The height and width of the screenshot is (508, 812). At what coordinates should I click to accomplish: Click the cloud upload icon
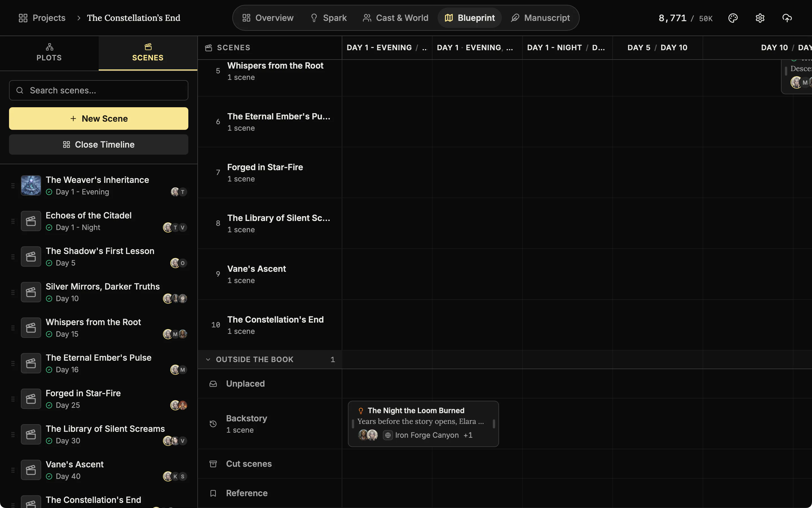click(x=787, y=18)
